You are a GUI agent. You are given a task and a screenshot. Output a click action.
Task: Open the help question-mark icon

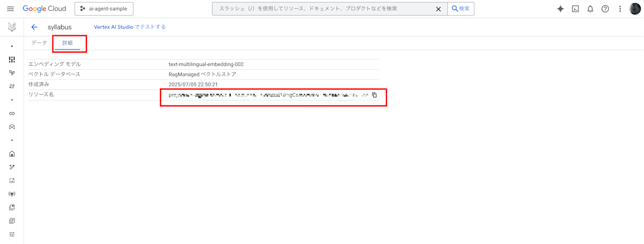[605, 9]
